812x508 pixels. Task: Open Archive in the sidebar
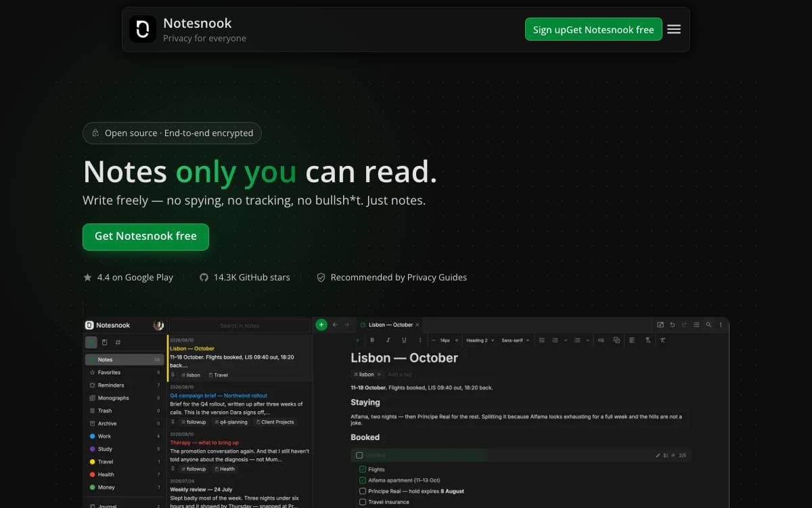click(x=125, y=423)
